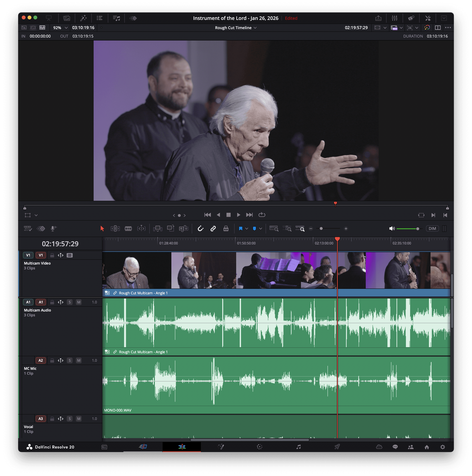Click the position lock padlock icon

(x=226, y=229)
